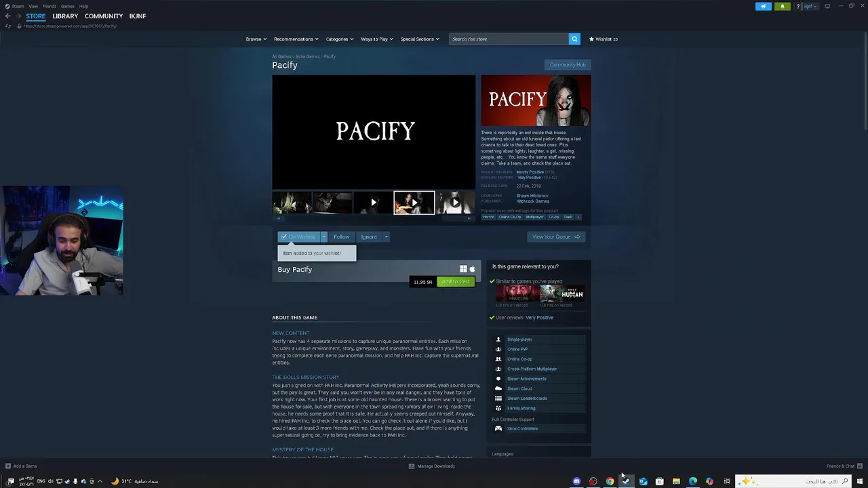Open the Indie Games breadcrumb link
This screenshot has height=488, width=868.
pyautogui.click(x=307, y=56)
